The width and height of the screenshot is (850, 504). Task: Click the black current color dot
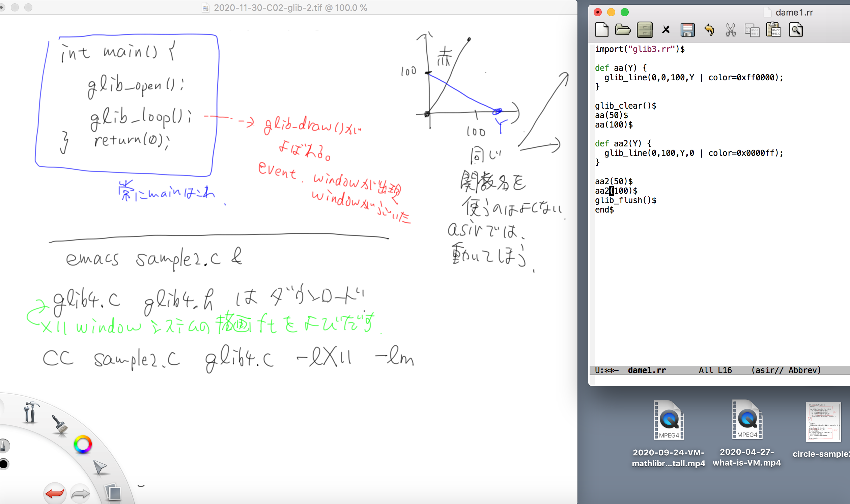[4, 464]
